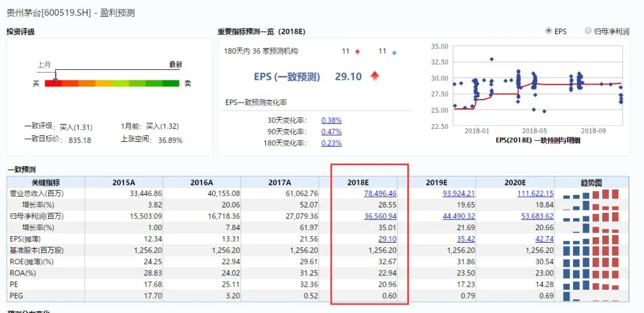Click 2016A PE value 25.11
The width and height of the screenshot is (644, 313).
[231, 284]
